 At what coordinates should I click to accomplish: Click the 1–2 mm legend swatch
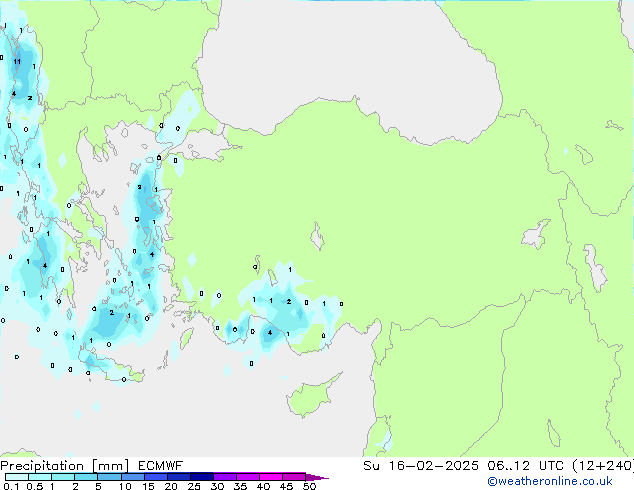click(63, 477)
